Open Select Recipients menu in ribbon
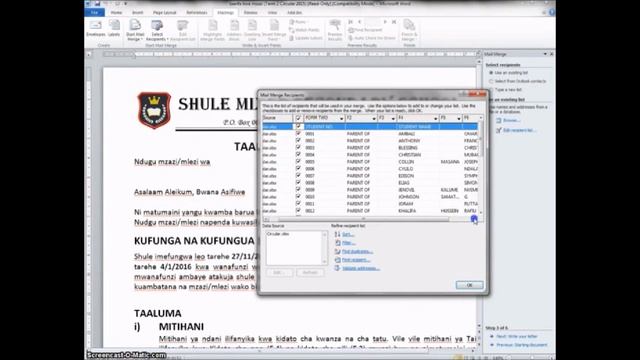 (157, 30)
